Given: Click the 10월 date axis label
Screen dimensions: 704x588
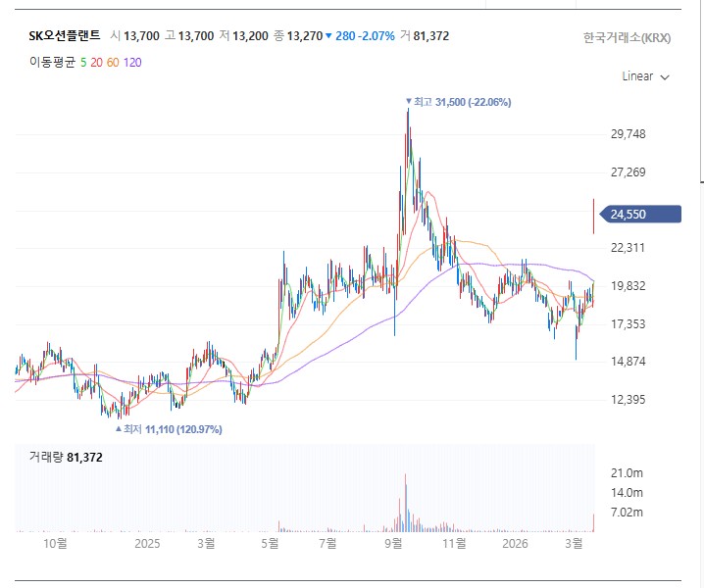Looking at the screenshot, I should coord(55,543).
